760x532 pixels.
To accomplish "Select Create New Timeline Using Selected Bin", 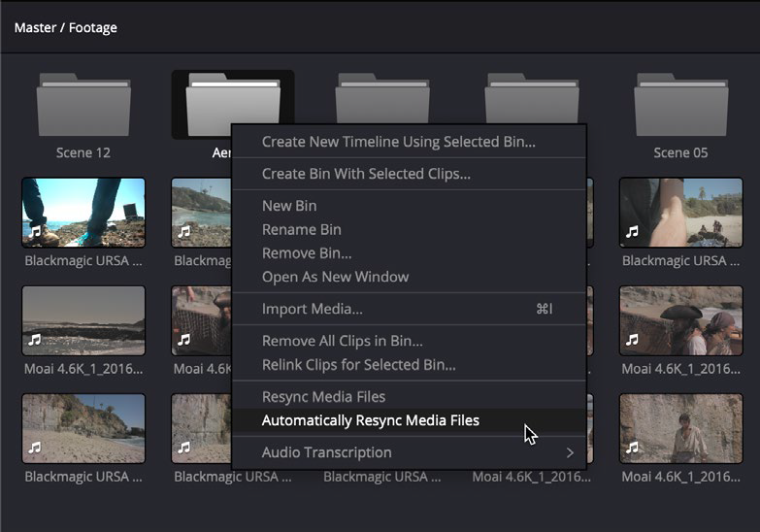I will [398, 142].
